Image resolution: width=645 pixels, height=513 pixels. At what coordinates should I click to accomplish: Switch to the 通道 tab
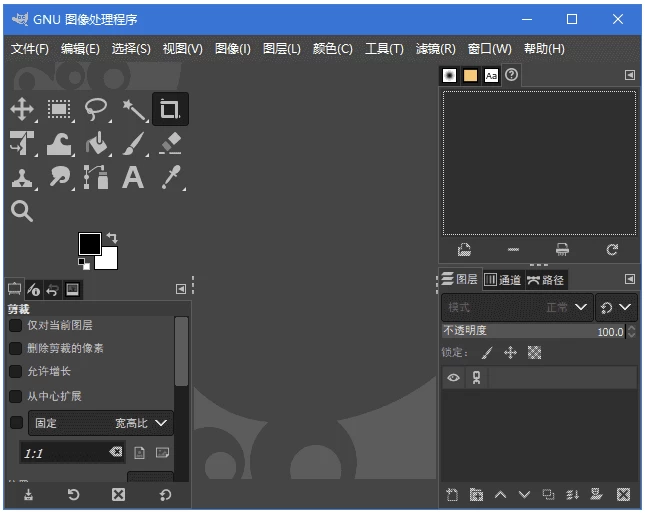coord(503,280)
